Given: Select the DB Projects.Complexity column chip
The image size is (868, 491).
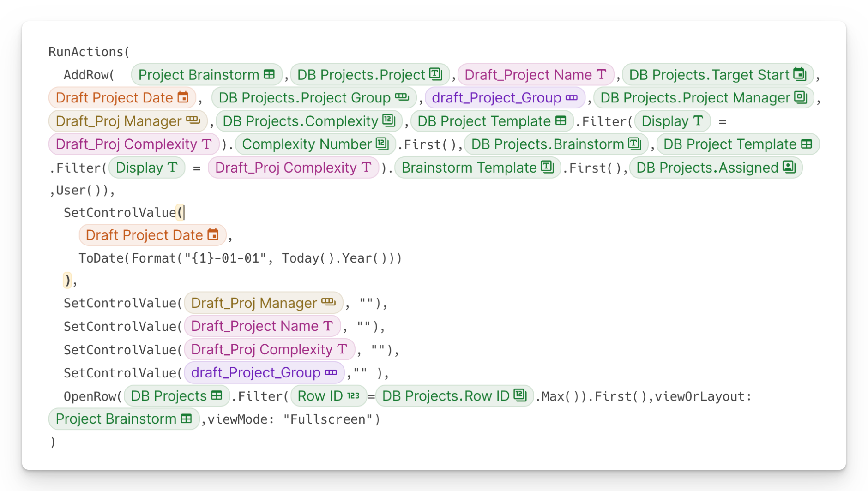Looking at the screenshot, I should 308,121.
